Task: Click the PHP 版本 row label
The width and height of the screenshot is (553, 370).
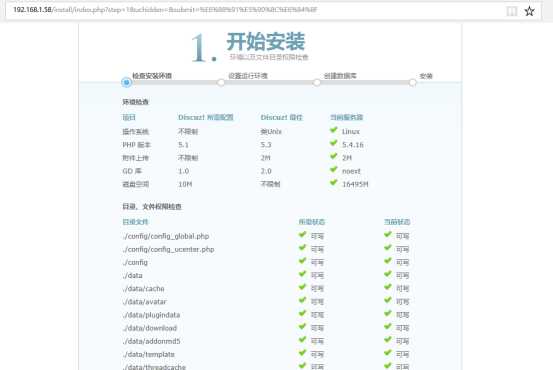Action: pos(136,145)
